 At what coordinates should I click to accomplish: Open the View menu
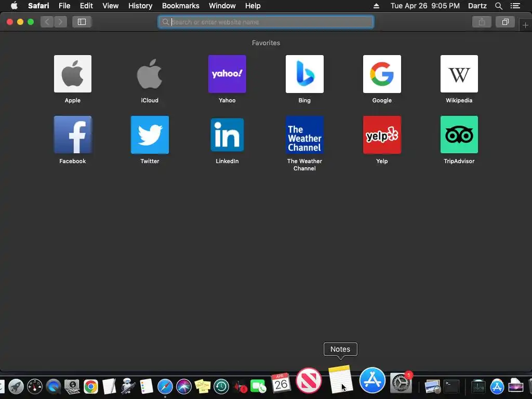tap(110, 6)
